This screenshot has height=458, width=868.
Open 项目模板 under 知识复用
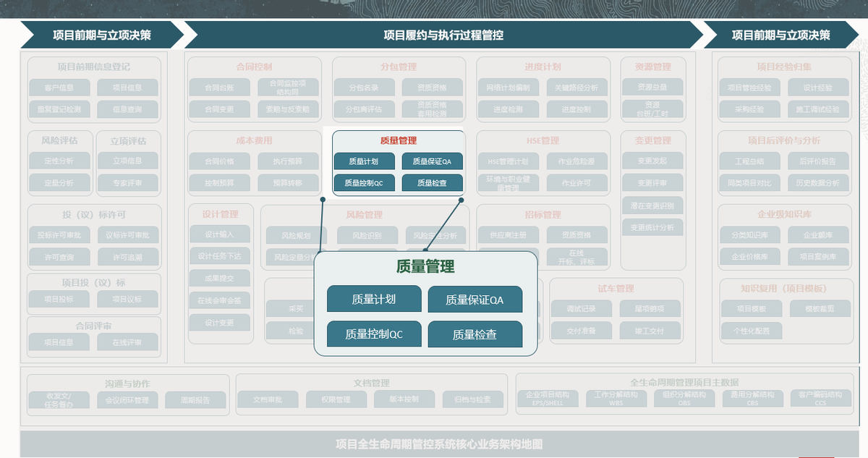tap(751, 309)
